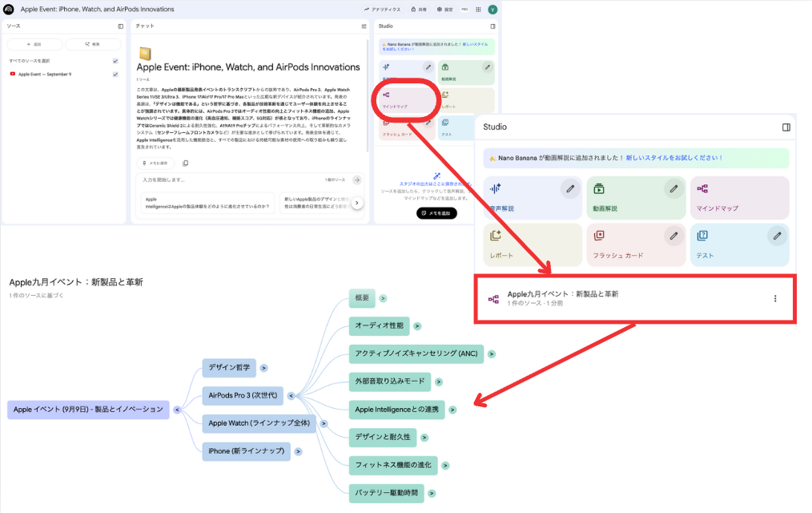The width and height of the screenshot is (812, 513).
Task: Click edit pencil on 音声解説 card in enlarged Studio
Action: [x=570, y=189]
